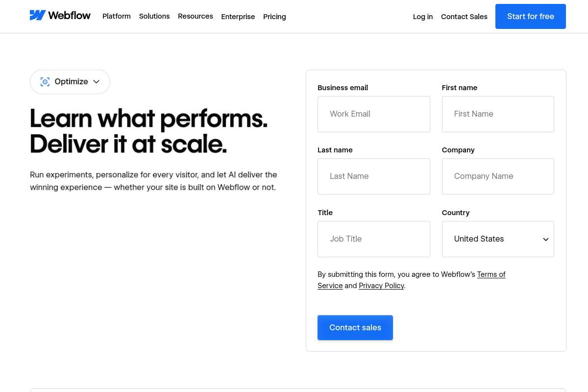The width and height of the screenshot is (588, 392).
Task: Click the Job Title input field
Action: (x=374, y=239)
